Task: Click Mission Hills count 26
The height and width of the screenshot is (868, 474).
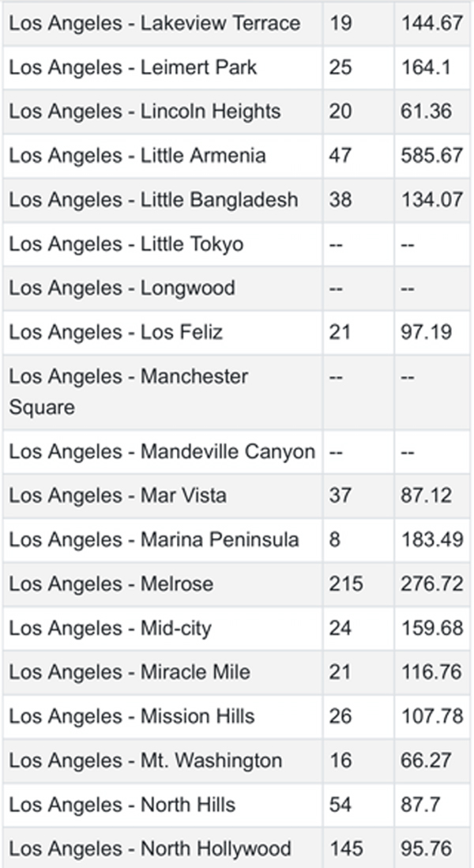Action: coord(340,716)
